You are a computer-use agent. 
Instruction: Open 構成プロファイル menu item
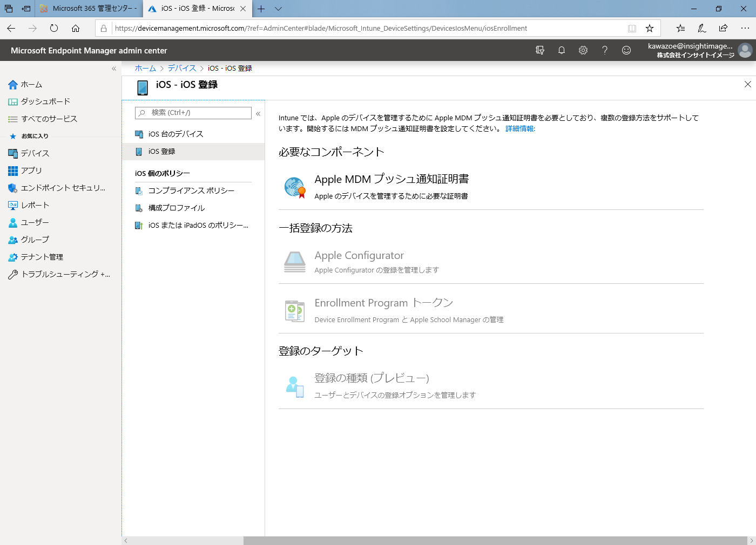(193, 208)
